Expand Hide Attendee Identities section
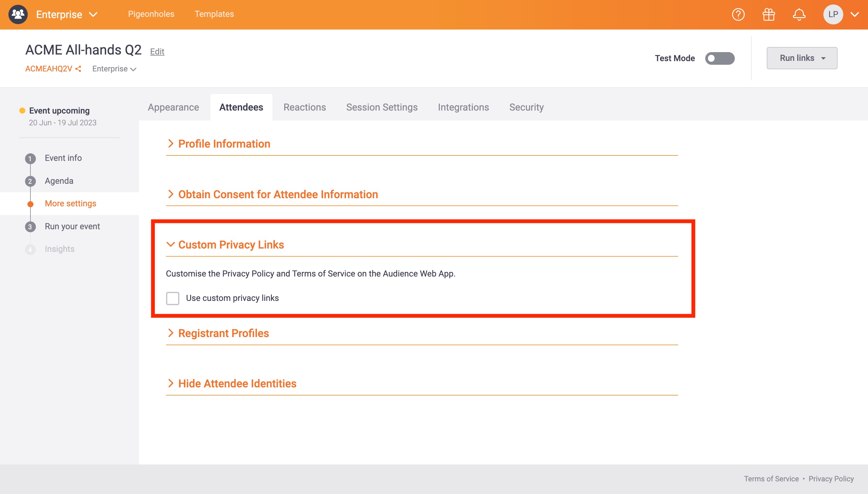The image size is (868, 494). (x=237, y=383)
